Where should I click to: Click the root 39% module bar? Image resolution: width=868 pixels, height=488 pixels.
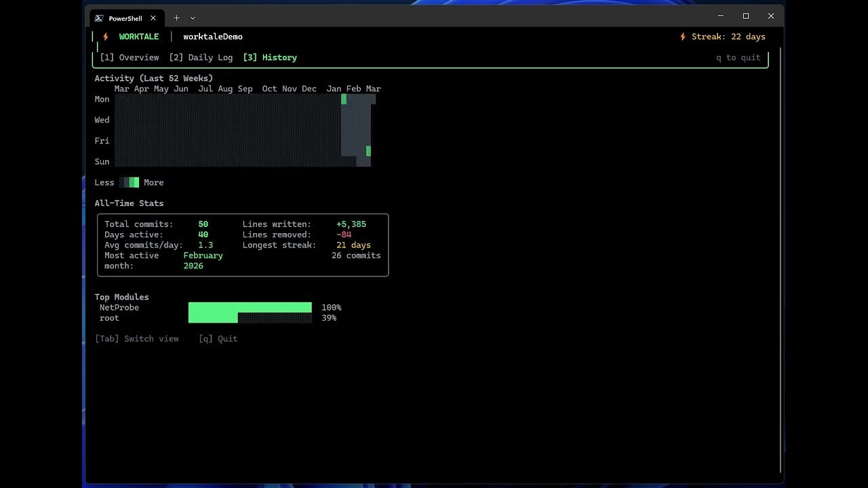tap(250, 318)
